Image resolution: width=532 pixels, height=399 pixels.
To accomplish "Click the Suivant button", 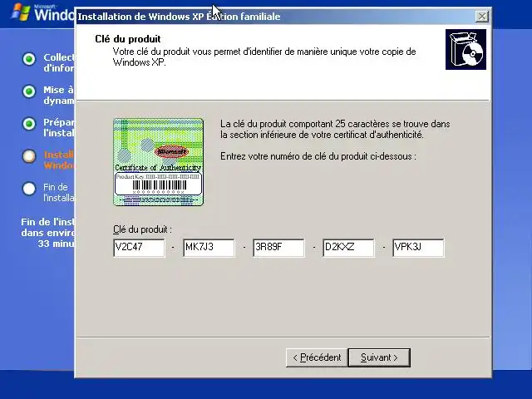I will pyautogui.click(x=379, y=357).
